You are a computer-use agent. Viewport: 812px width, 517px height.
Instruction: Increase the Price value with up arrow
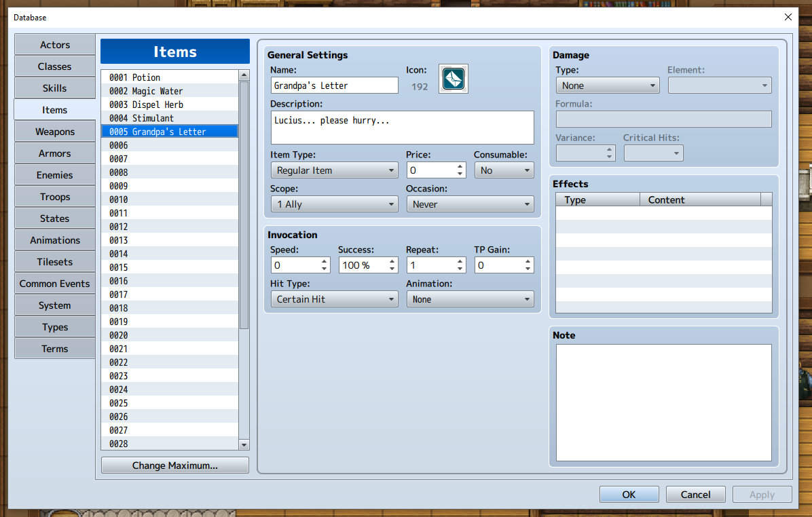(460, 166)
